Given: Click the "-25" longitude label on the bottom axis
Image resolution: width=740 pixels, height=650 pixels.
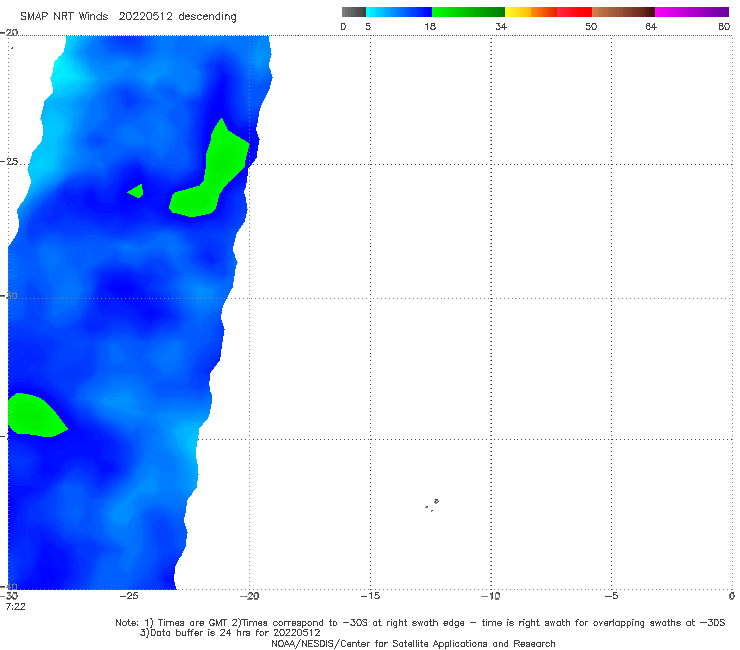Looking at the screenshot, I should coord(129,596).
